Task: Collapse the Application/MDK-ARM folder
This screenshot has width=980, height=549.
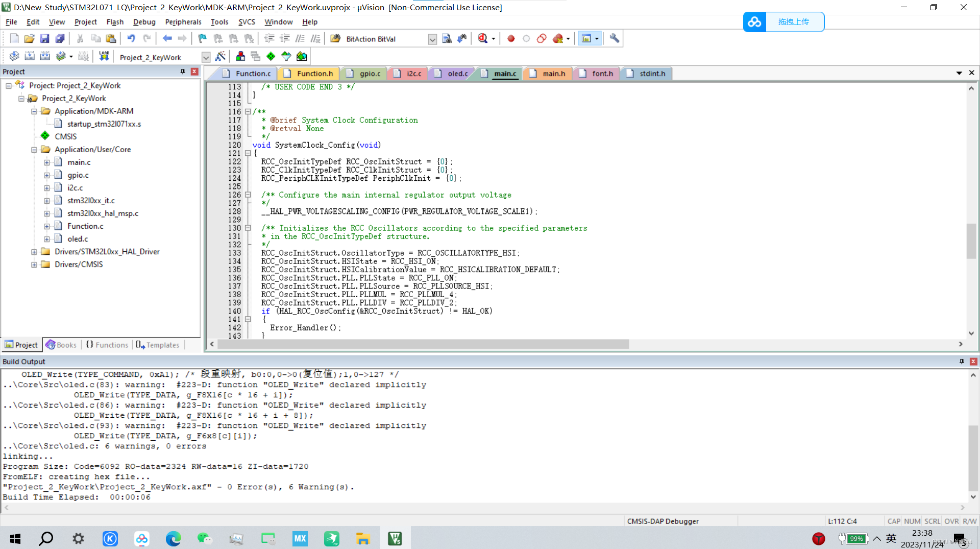Action: (34, 111)
